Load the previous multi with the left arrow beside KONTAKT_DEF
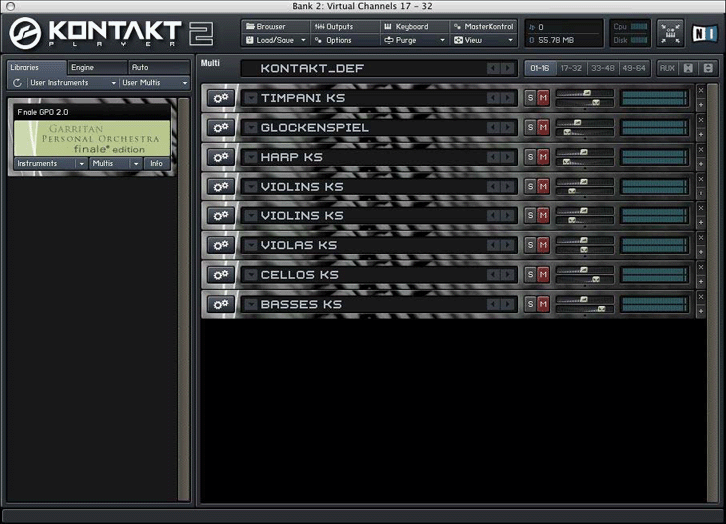The height and width of the screenshot is (524, 726). click(494, 69)
